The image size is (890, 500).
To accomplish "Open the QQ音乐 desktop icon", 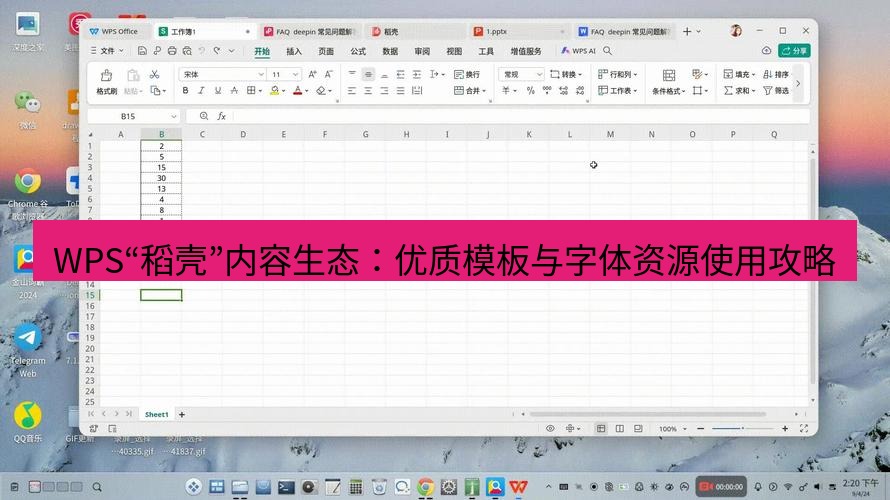I will pos(27,415).
